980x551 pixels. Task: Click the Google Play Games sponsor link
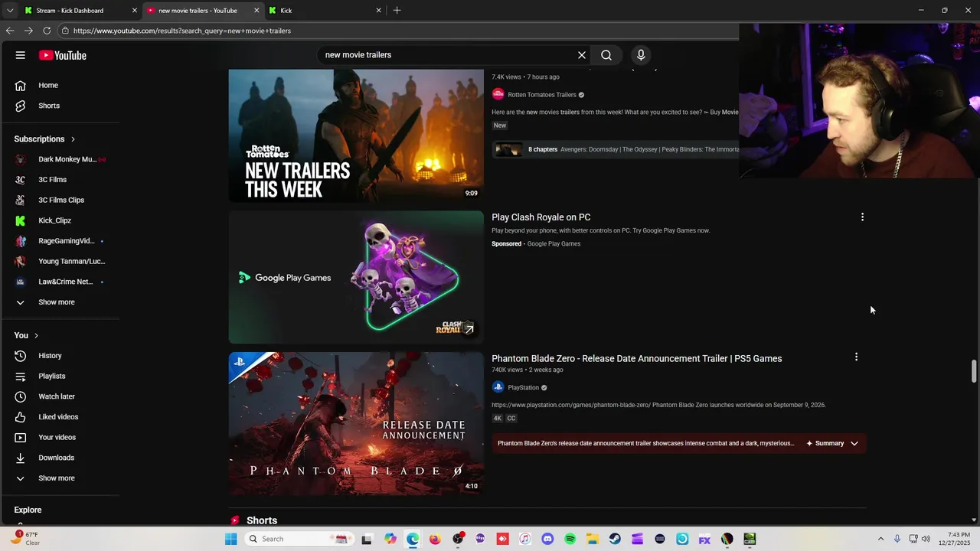tap(554, 244)
